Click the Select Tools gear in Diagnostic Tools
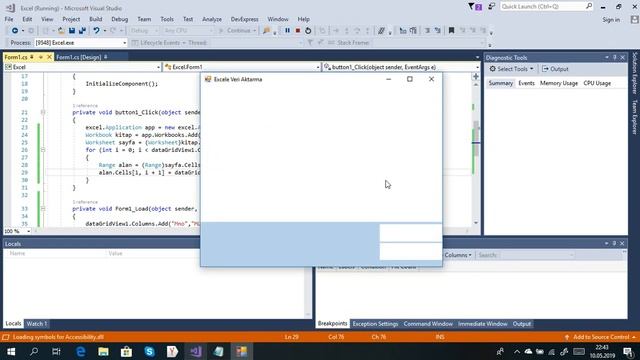The width and height of the screenshot is (640, 360). (x=493, y=69)
